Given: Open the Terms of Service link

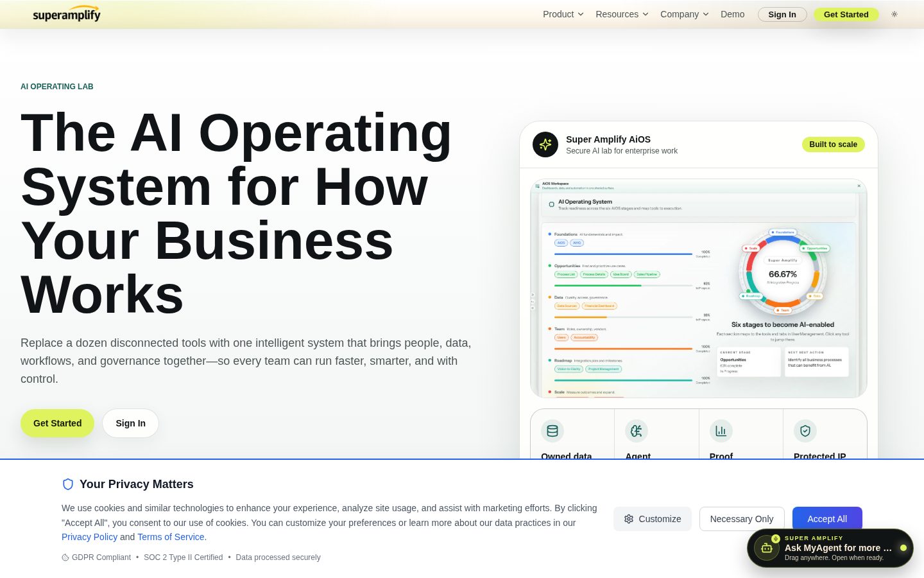Looking at the screenshot, I should (x=171, y=537).
